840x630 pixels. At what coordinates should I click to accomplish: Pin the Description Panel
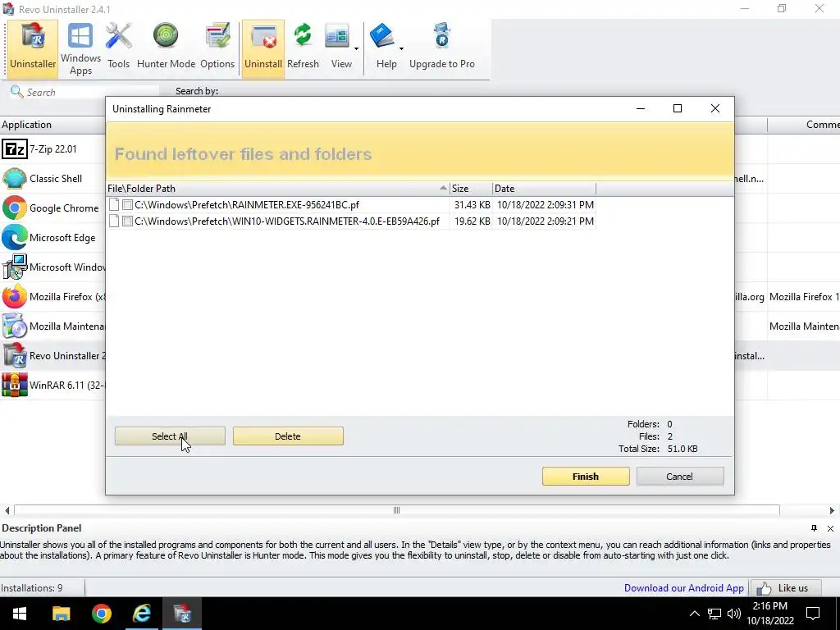(814, 528)
